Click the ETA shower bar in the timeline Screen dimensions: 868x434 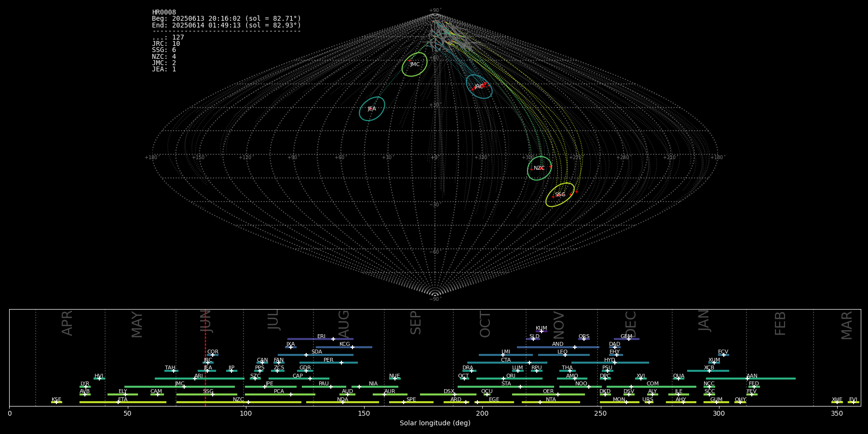(123, 402)
